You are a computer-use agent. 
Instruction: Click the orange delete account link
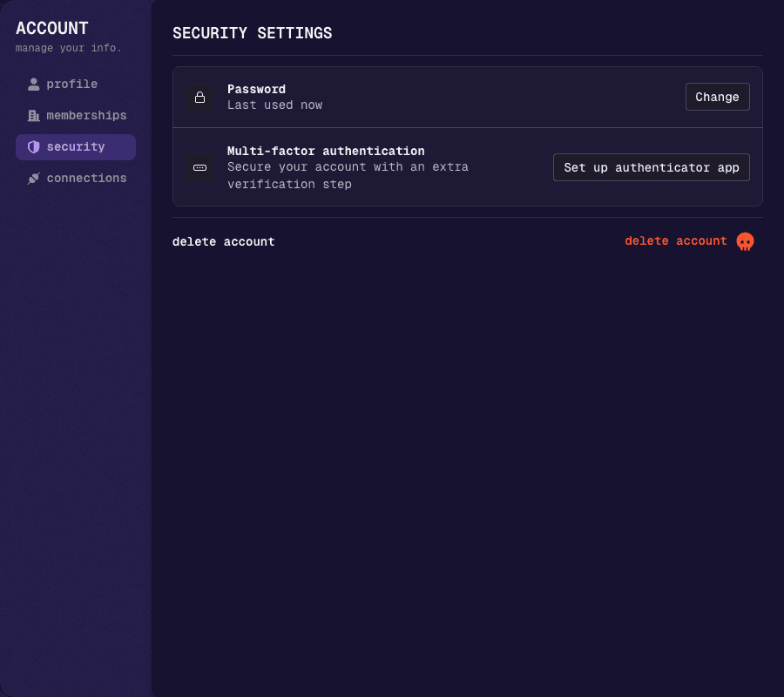tap(676, 241)
